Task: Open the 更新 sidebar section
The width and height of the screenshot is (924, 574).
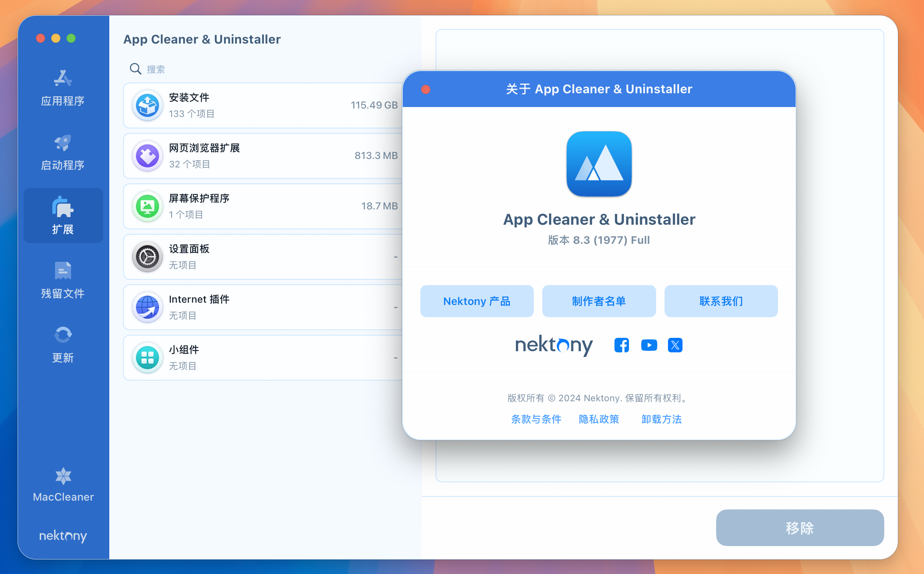Action: (x=63, y=345)
